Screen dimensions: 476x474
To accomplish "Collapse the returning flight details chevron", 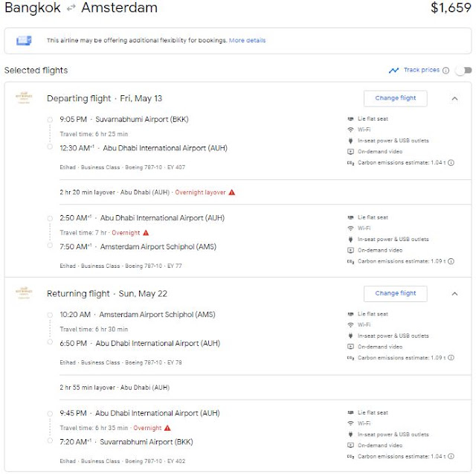I will (x=454, y=294).
